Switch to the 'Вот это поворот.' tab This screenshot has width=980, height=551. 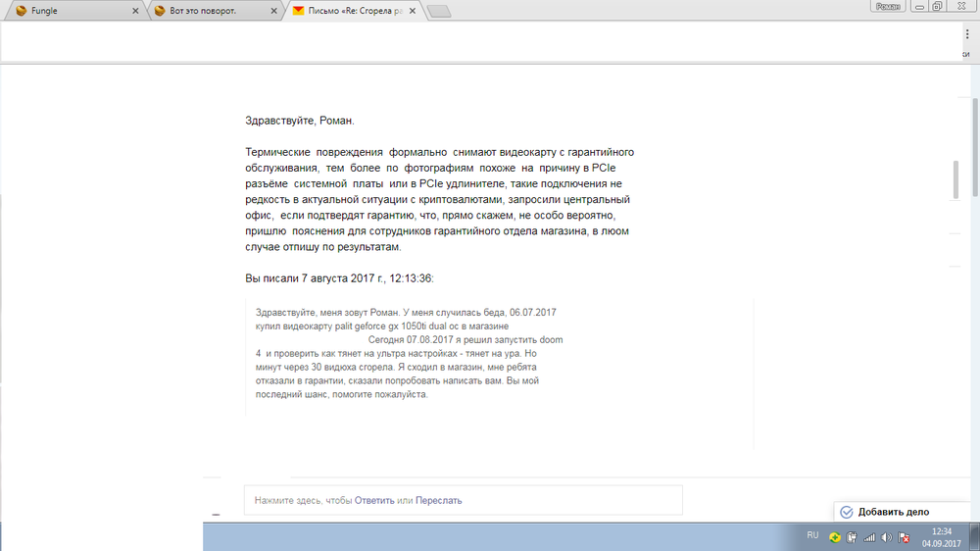(196, 11)
